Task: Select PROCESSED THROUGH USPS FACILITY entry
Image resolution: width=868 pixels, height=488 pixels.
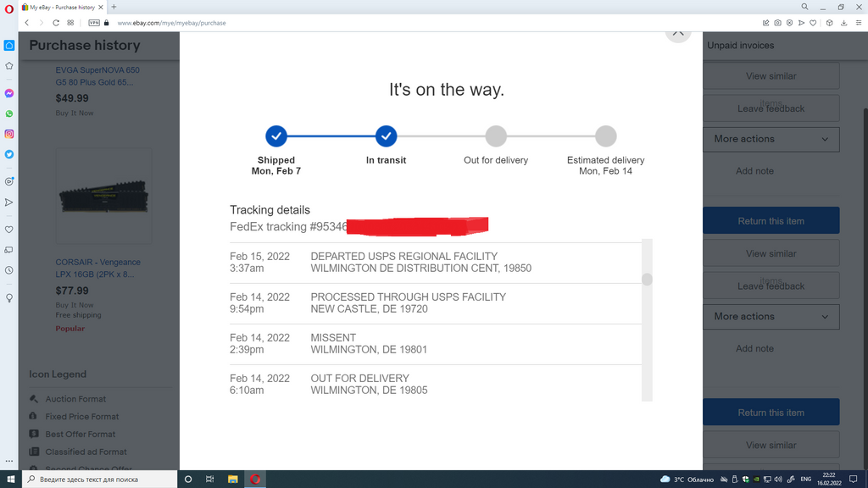Action: coord(436,303)
